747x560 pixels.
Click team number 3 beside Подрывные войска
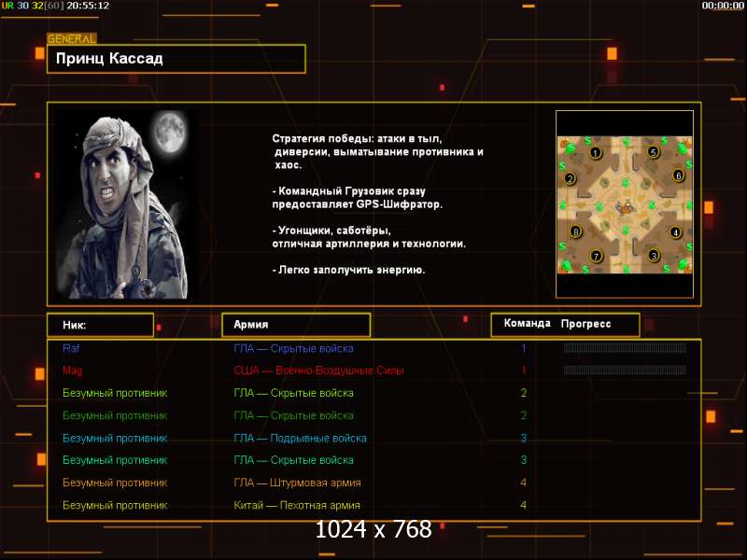tap(524, 438)
